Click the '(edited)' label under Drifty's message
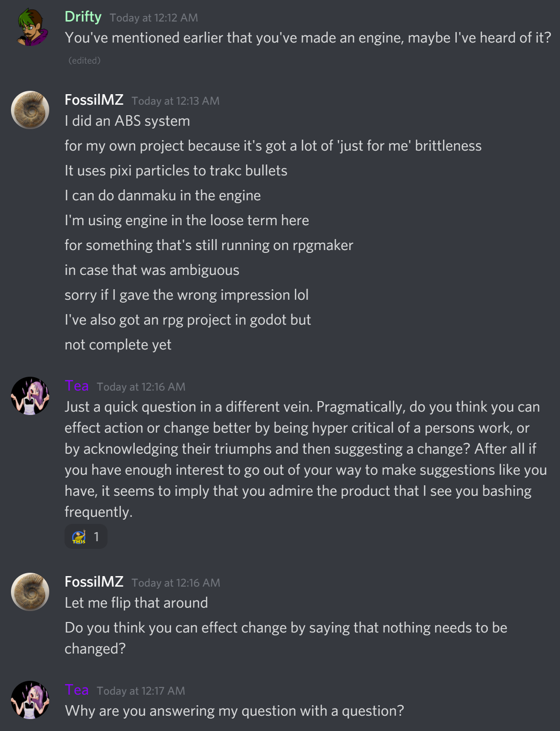560x731 pixels. (x=85, y=61)
